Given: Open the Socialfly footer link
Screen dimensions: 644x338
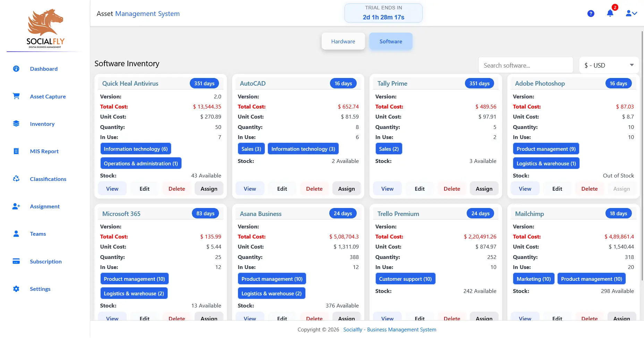Looking at the screenshot, I should 389,329.
